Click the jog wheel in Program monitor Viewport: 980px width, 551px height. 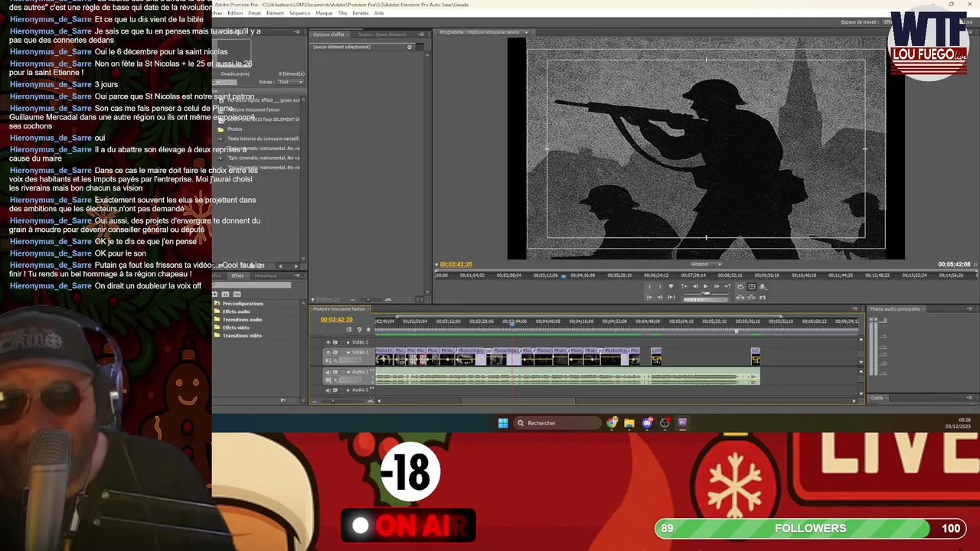[x=706, y=299]
